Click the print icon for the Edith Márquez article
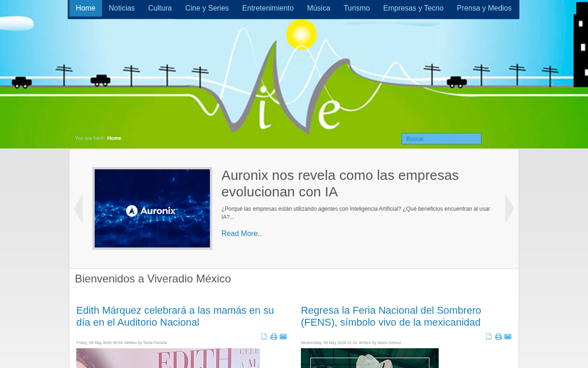The image size is (588, 368). point(274,336)
